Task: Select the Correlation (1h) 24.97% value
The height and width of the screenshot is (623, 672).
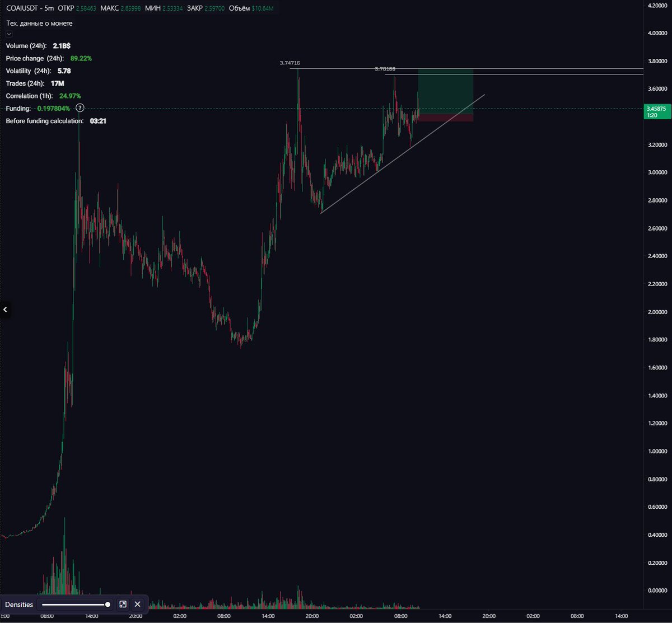Action: click(70, 96)
